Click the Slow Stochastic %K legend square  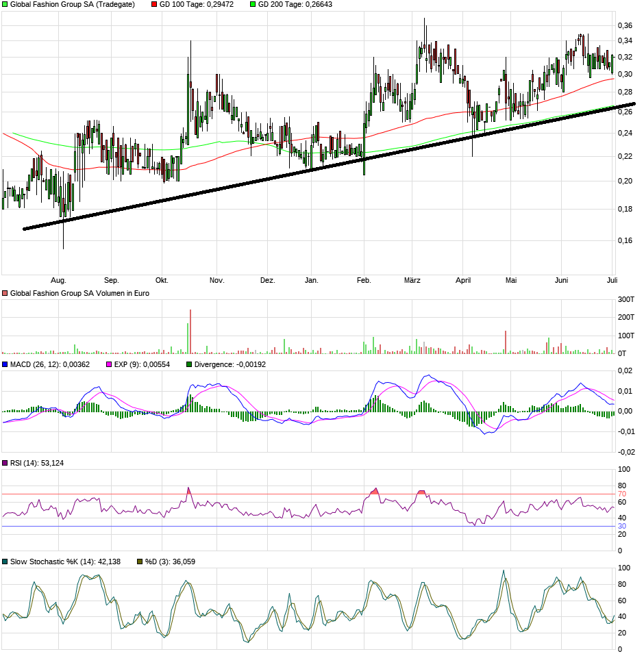click(x=5, y=562)
